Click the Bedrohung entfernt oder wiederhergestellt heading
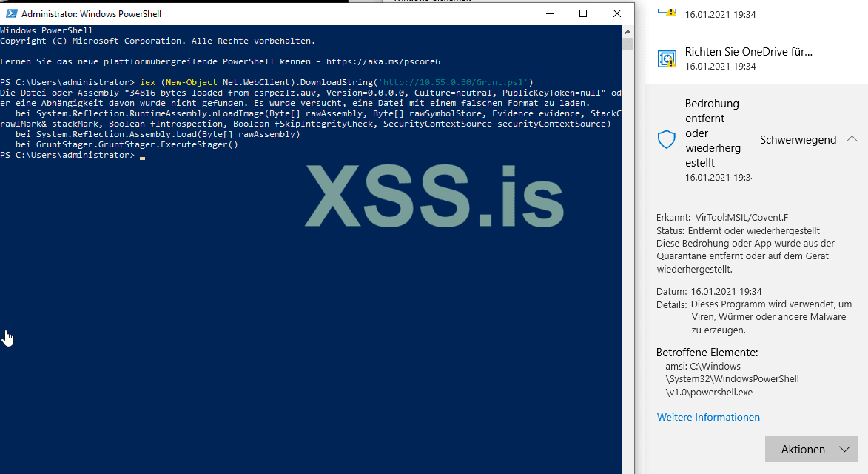868x474 pixels. (713, 133)
